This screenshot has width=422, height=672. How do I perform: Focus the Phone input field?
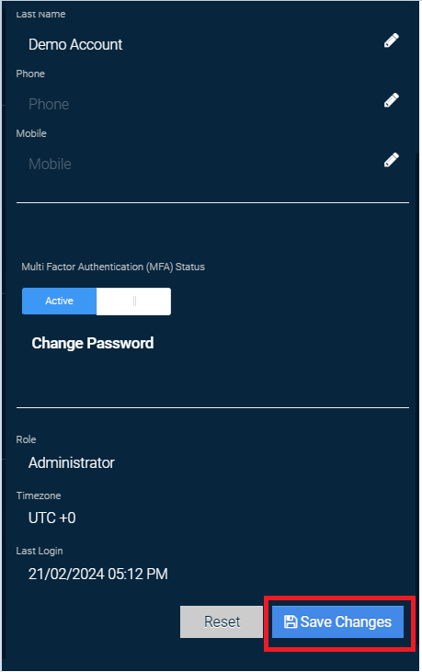201,104
